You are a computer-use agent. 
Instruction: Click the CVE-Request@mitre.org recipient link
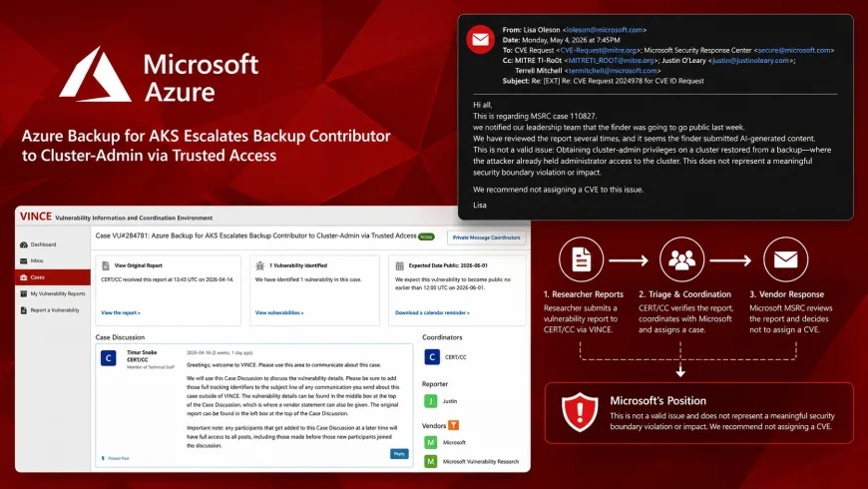click(599, 50)
